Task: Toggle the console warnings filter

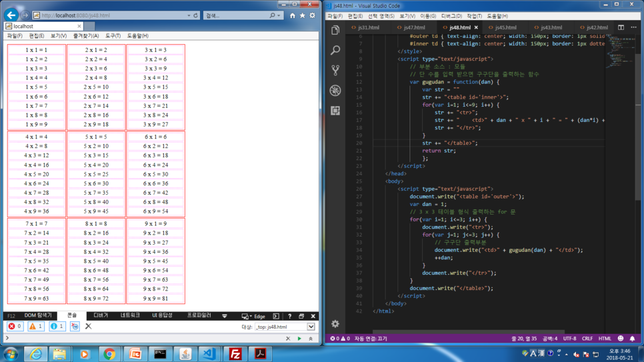Action: coord(36,326)
